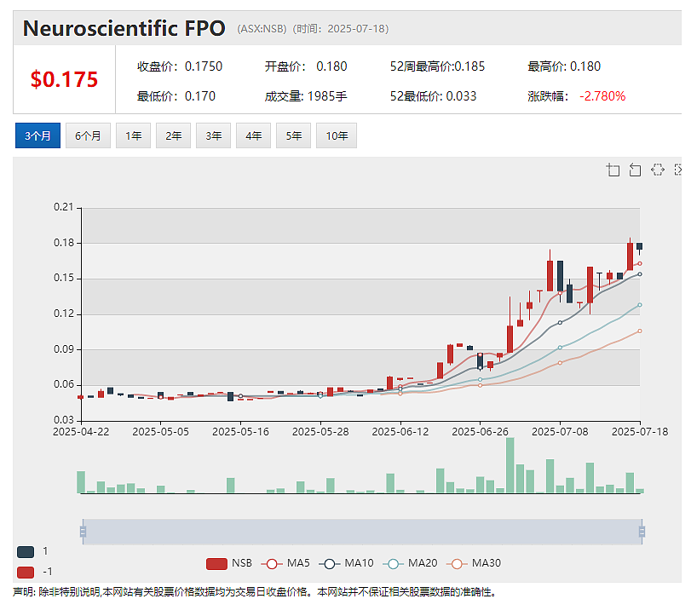Toggle the MA5 line legend
691x616 pixels.
click(x=285, y=563)
